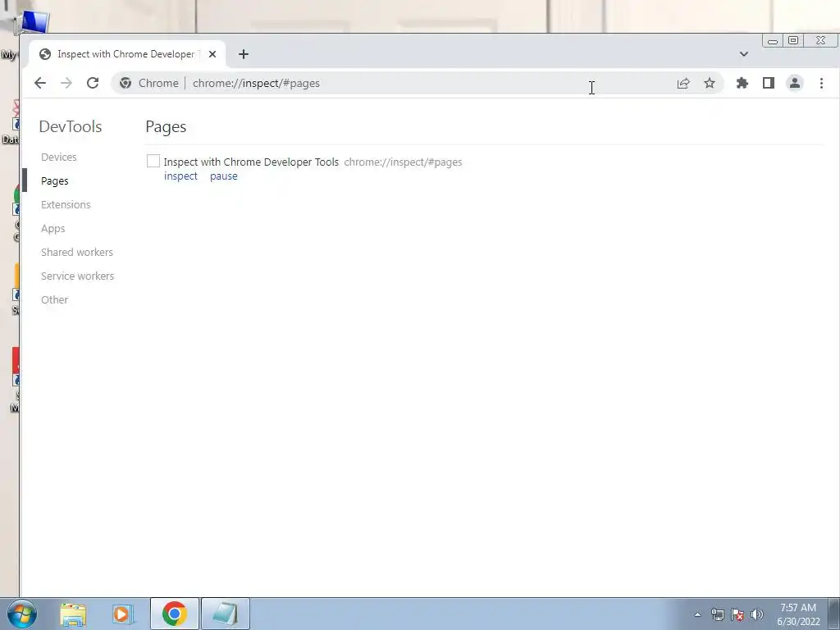Open the notepad taskbar application
The height and width of the screenshot is (630, 840).
coord(226,614)
